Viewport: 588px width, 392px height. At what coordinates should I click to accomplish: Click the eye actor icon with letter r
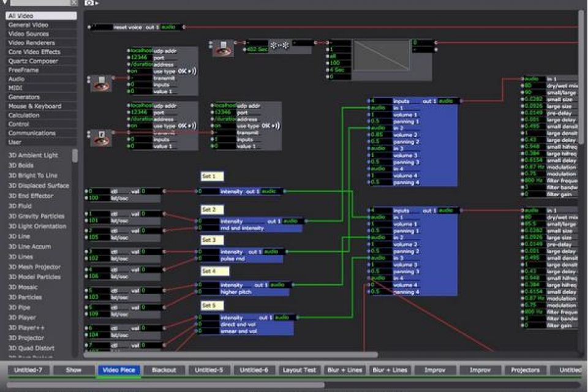[101, 138]
